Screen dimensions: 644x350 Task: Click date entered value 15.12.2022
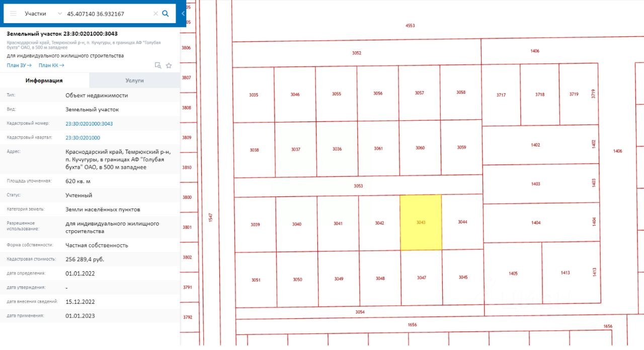click(x=80, y=302)
